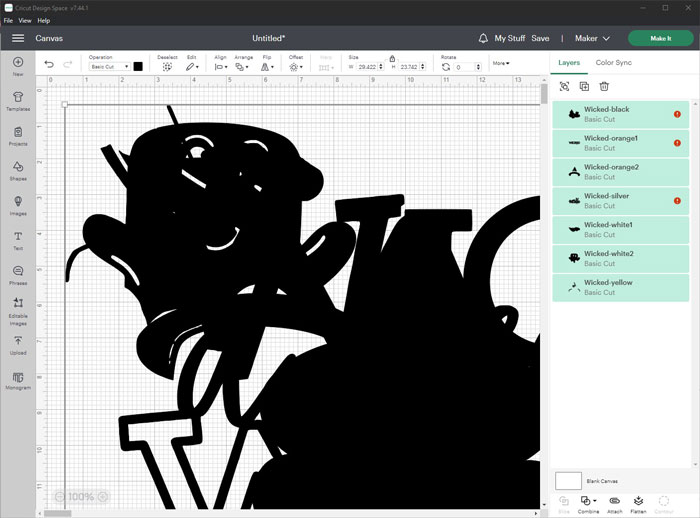Click the Redo arrow
The image size is (700, 518).
[67, 64]
